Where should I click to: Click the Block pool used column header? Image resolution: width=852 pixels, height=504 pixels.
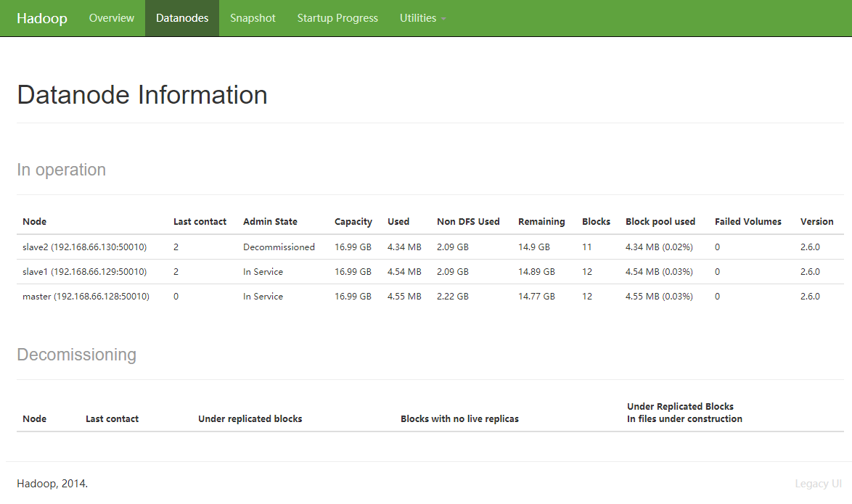point(660,222)
